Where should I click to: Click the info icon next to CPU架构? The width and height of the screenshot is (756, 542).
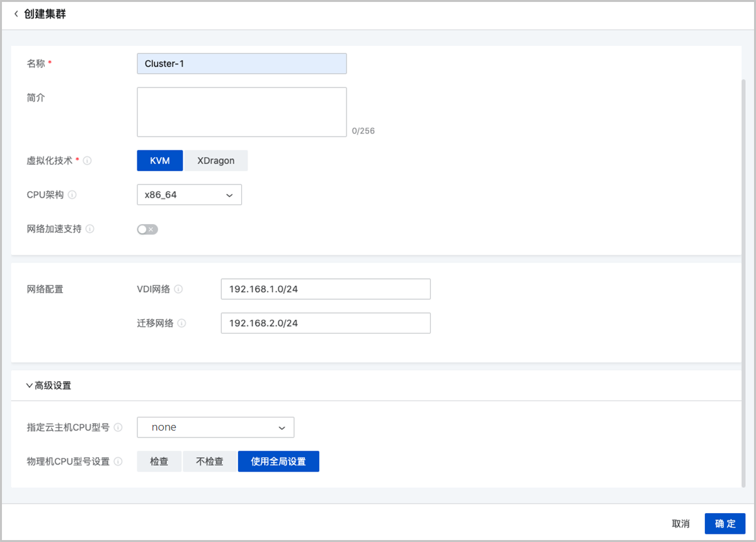72,195
